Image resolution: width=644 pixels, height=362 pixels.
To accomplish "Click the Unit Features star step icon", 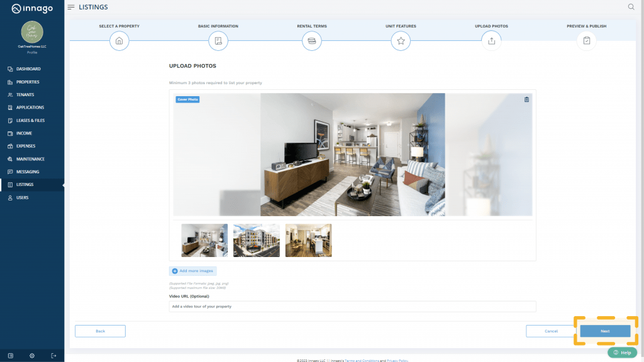I will [x=401, y=41].
